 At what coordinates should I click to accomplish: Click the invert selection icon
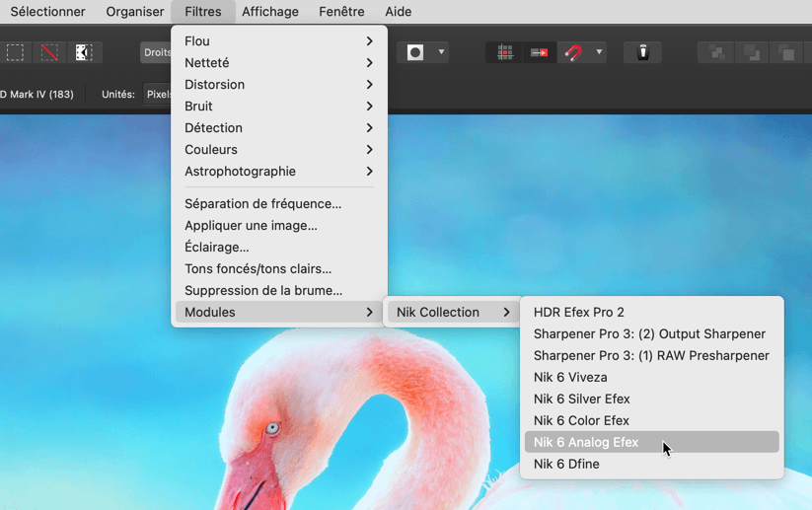click(84, 52)
